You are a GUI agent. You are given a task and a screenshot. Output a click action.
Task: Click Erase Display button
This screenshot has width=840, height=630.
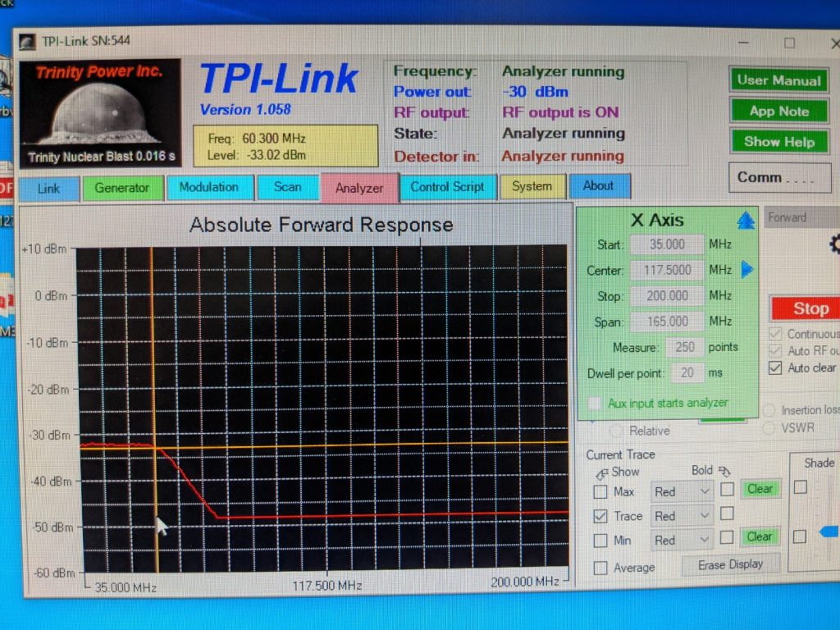(730, 564)
